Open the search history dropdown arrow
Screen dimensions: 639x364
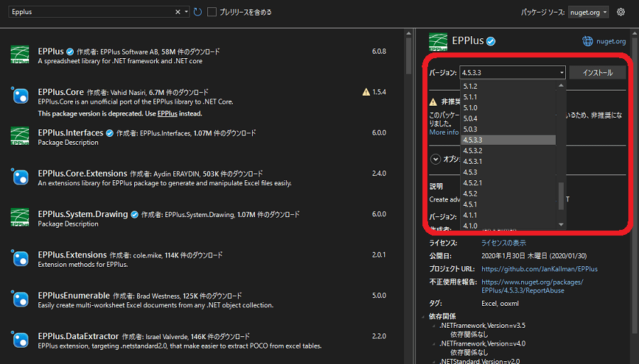pyautogui.click(x=186, y=12)
